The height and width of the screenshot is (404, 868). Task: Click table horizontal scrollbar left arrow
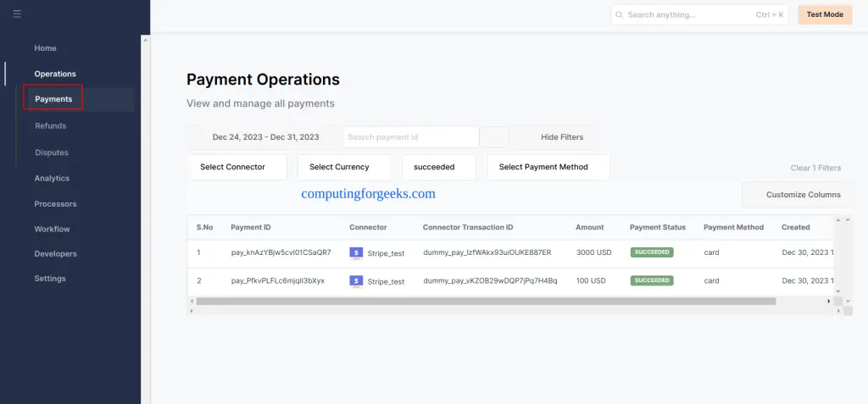(x=192, y=302)
